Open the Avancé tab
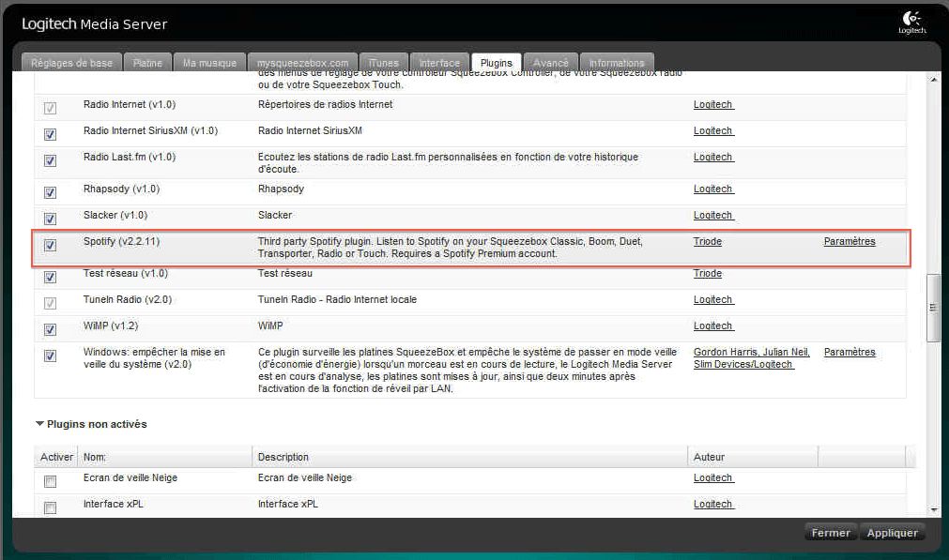The image size is (949, 560). click(x=551, y=62)
